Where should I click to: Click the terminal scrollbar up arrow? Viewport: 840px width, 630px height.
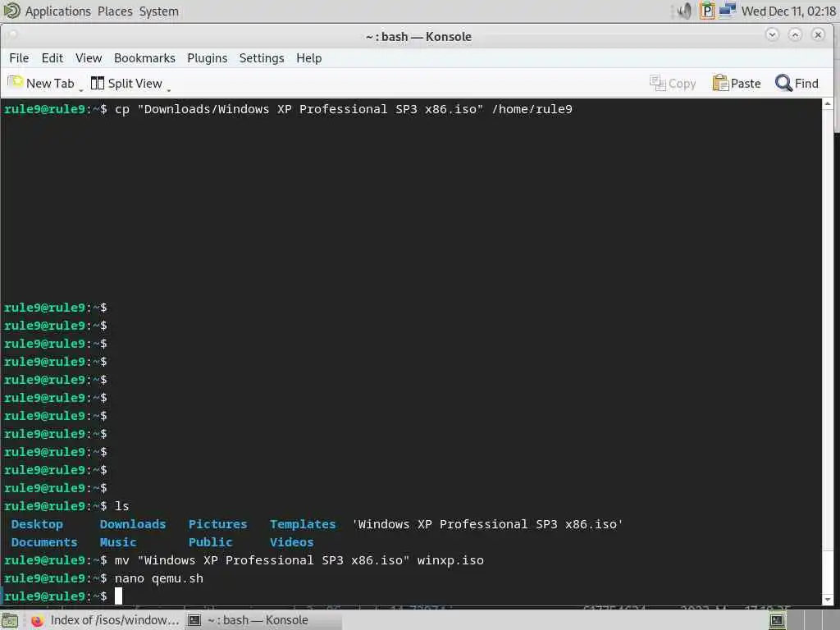828,103
